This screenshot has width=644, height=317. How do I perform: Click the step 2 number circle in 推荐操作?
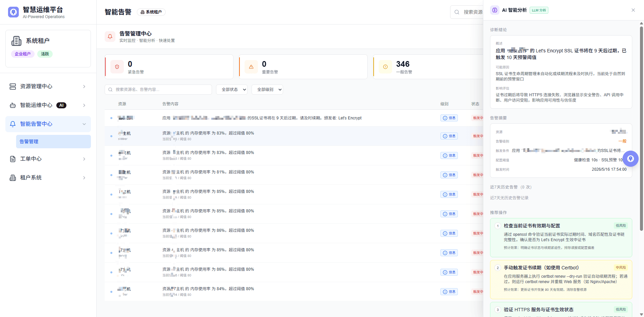[x=498, y=268]
